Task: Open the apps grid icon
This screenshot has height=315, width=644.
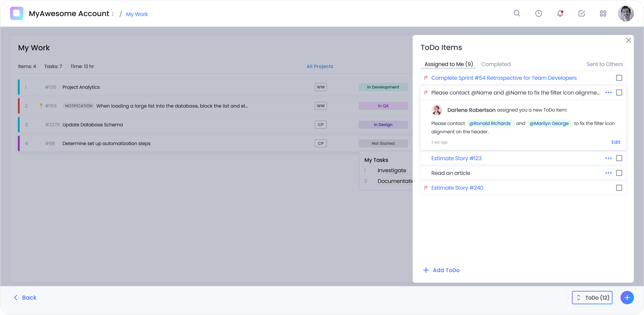Action: tap(603, 13)
